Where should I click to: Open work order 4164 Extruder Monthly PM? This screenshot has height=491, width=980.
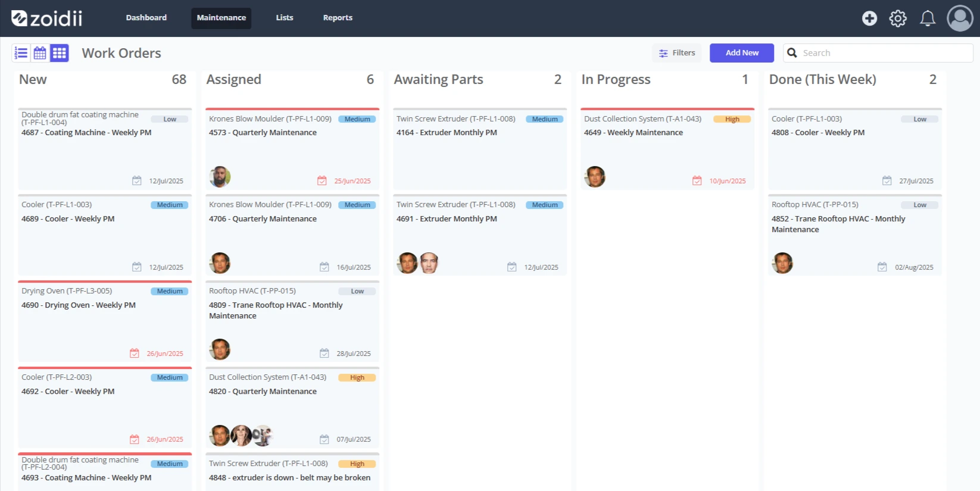[x=480, y=149]
